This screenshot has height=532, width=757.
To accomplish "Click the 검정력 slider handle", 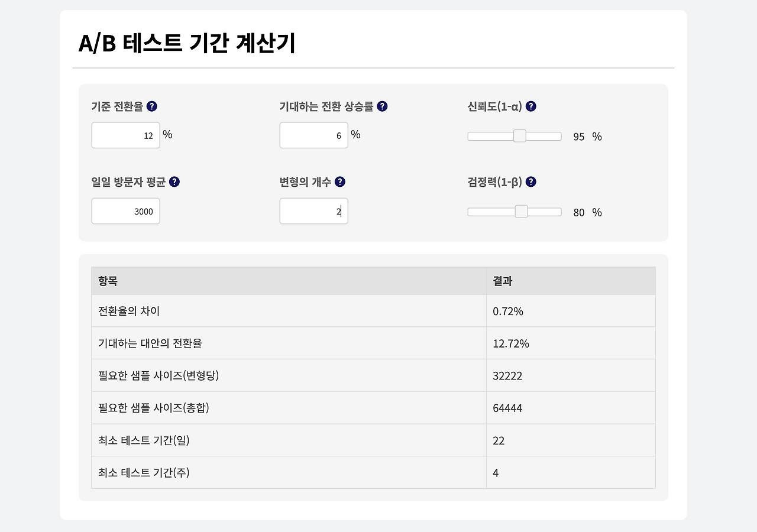I will [x=520, y=211].
